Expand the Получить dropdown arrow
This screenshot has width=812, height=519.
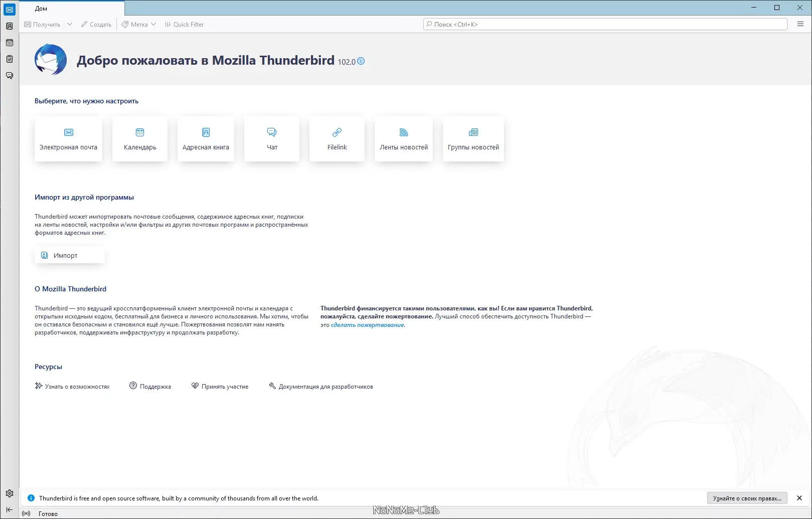[70, 24]
